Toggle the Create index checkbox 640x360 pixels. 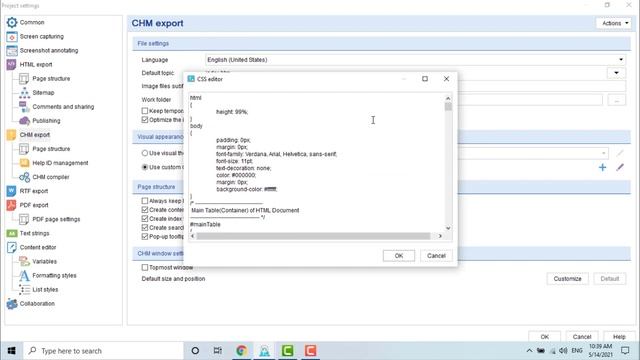coord(145,219)
